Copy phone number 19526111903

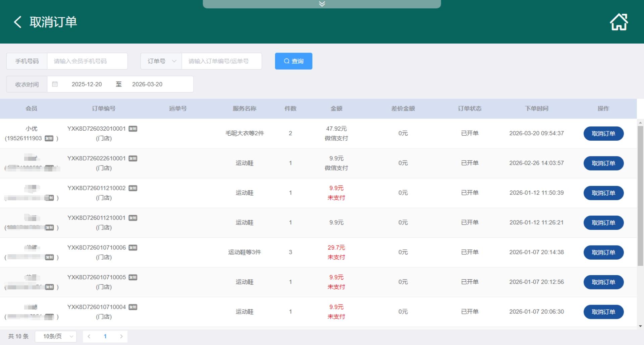[49, 138]
